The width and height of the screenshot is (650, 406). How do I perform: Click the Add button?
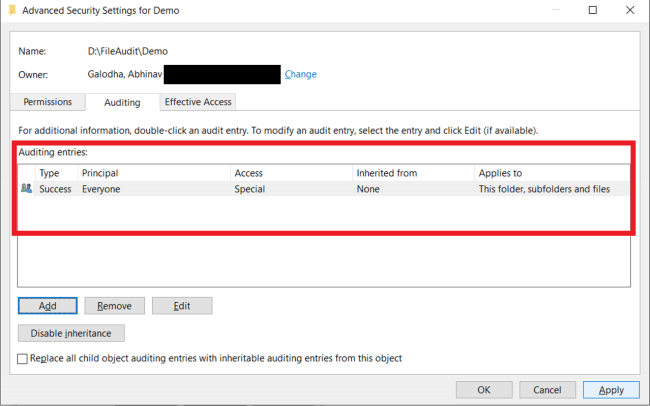click(x=48, y=306)
